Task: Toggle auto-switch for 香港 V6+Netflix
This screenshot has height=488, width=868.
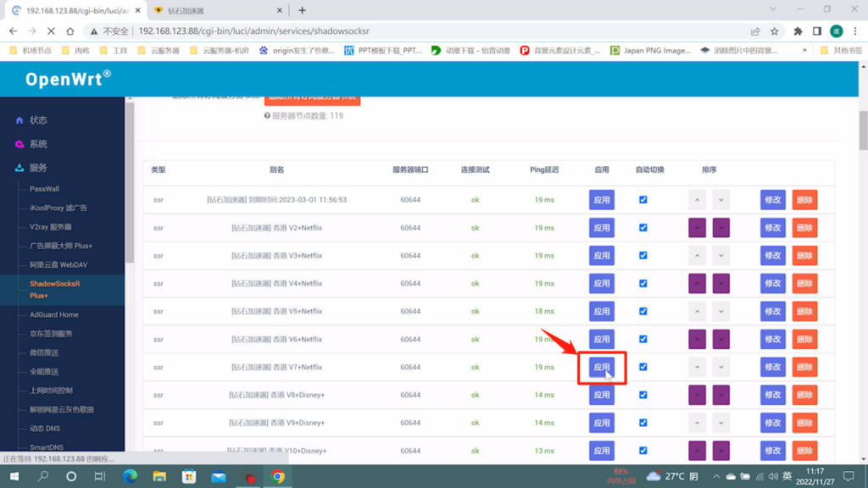Action: pyautogui.click(x=643, y=339)
